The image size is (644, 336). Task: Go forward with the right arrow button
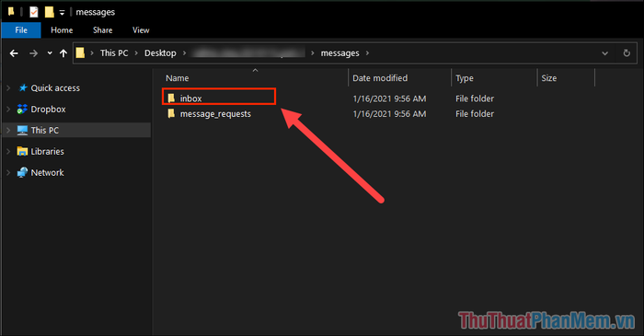[x=33, y=53]
